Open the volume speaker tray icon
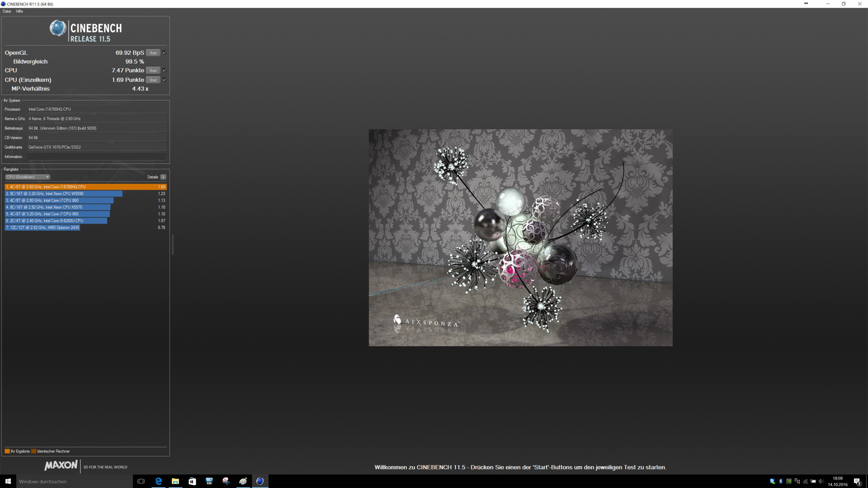The width and height of the screenshot is (868, 488). [x=821, y=481]
